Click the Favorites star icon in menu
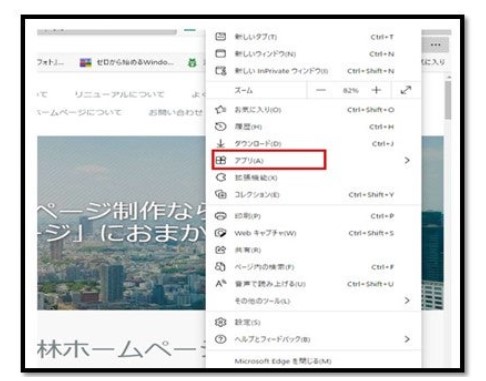The height and width of the screenshot is (381, 486). [220, 110]
